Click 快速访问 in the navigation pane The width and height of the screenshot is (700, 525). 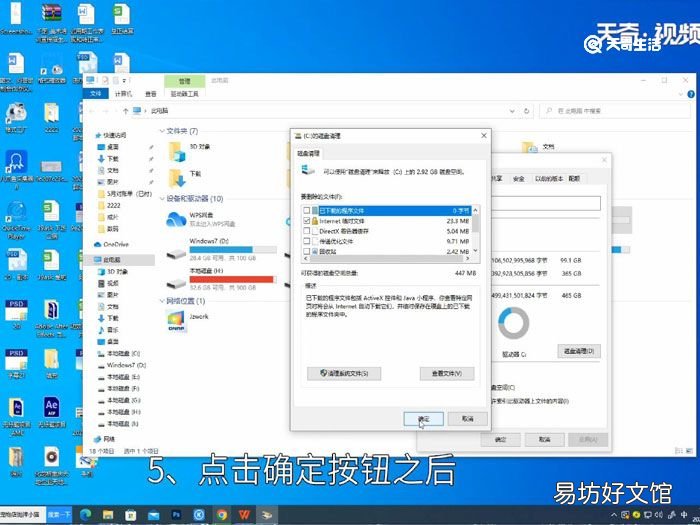[x=114, y=135]
